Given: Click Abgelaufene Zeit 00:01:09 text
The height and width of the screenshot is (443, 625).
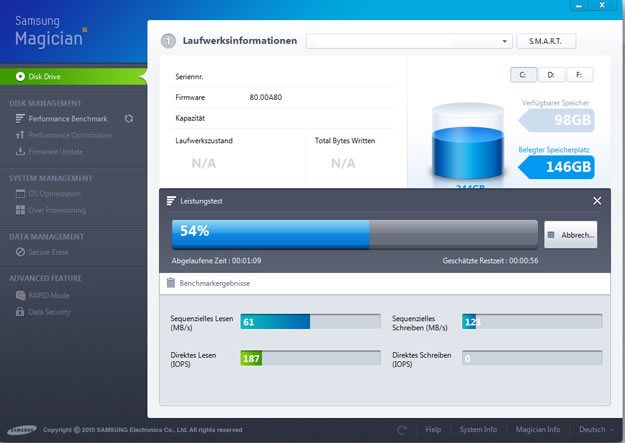Looking at the screenshot, I should pyautogui.click(x=216, y=261).
